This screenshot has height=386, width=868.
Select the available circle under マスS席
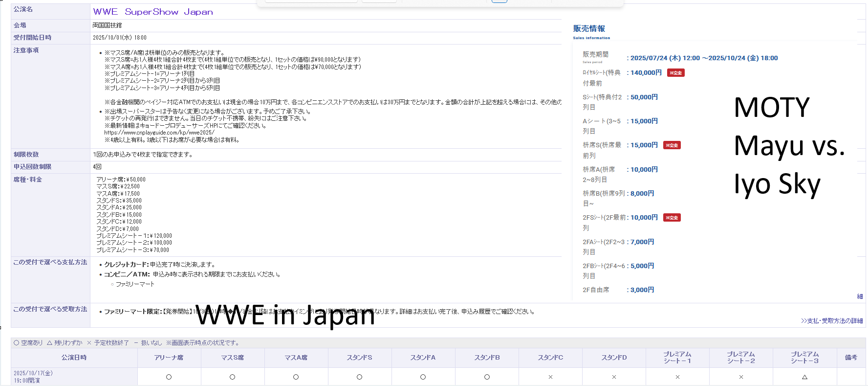[232, 377]
